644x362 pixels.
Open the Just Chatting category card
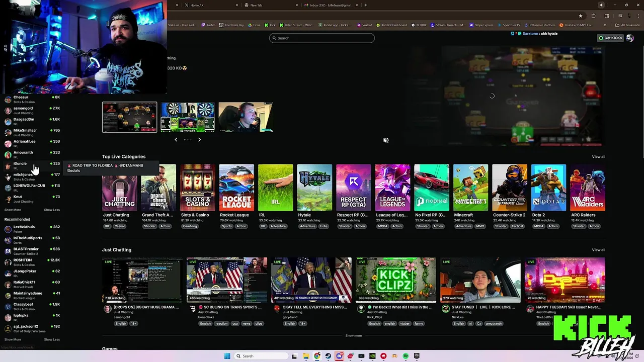119,188
